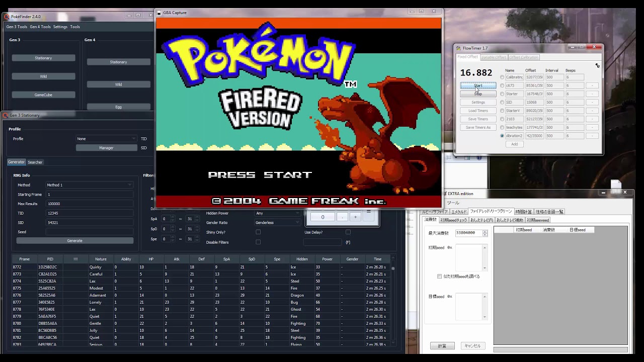Click the Seed input field
Screen dimensions: 644x362
pyautogui.click(x=89, y=232)
